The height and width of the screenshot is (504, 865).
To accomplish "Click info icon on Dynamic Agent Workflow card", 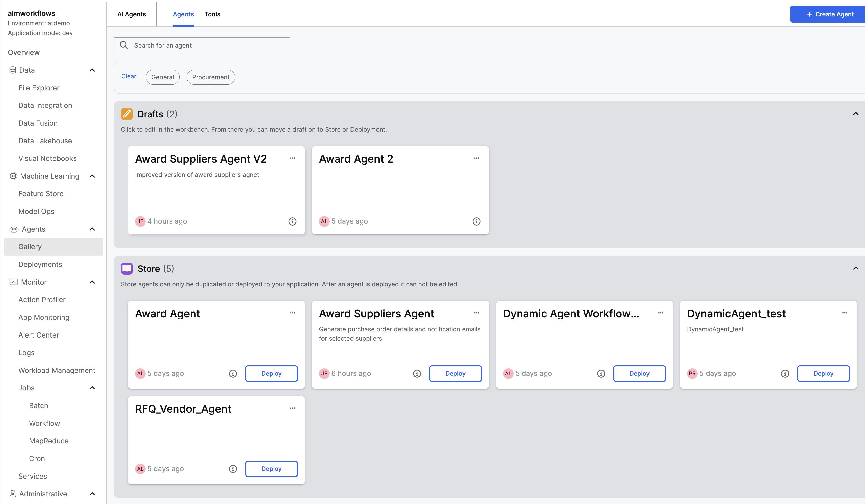I will pos(601,373).
